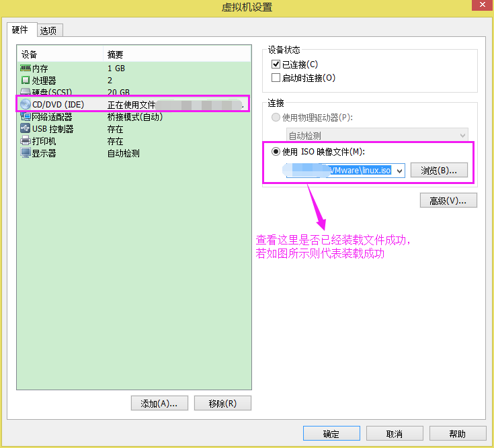Click the USB controller icon
This screenshot has height=448, width=494.
(26, 128)
